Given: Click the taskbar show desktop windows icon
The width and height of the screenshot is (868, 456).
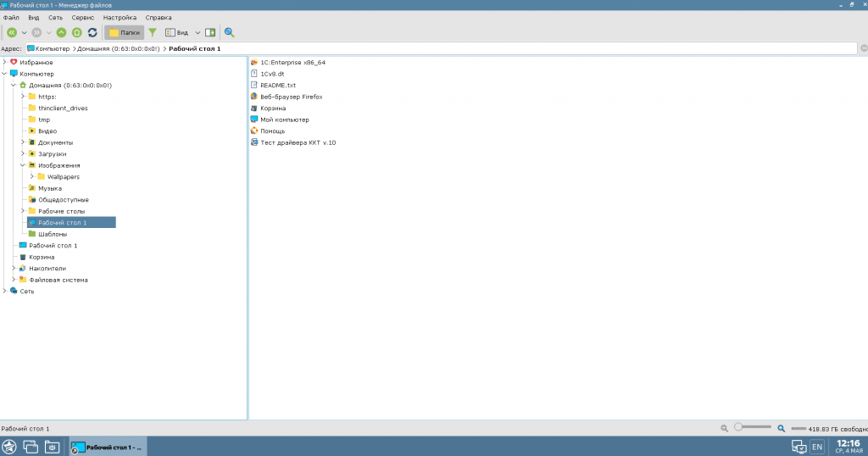Looking at the screenshot, I should (31, 447).
